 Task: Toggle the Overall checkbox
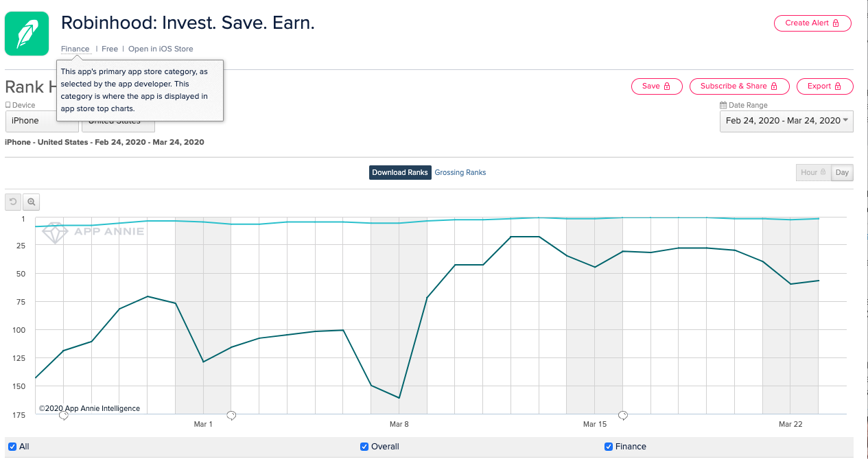click(364, 447)
